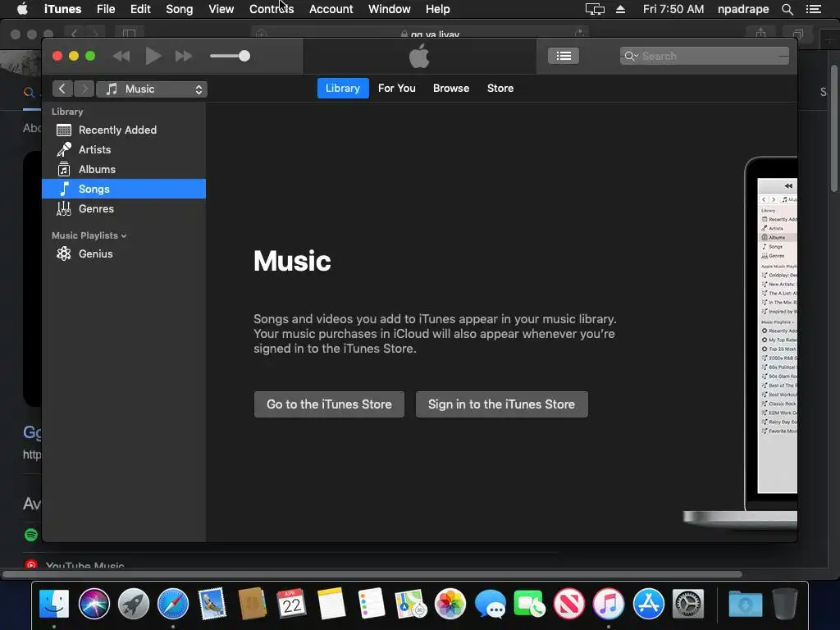The image size is (840, 630).
Task: Open the File menu
Action: click(x=106, y=9)
